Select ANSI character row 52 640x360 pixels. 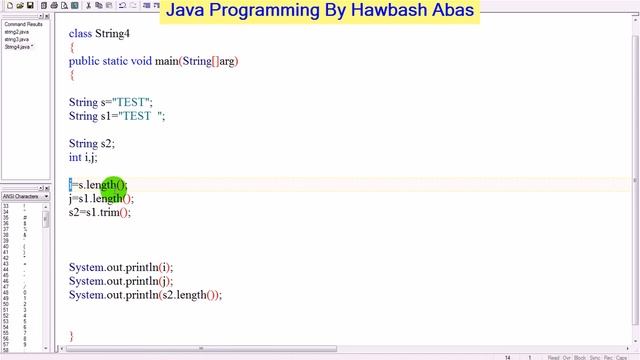point(21,316)
